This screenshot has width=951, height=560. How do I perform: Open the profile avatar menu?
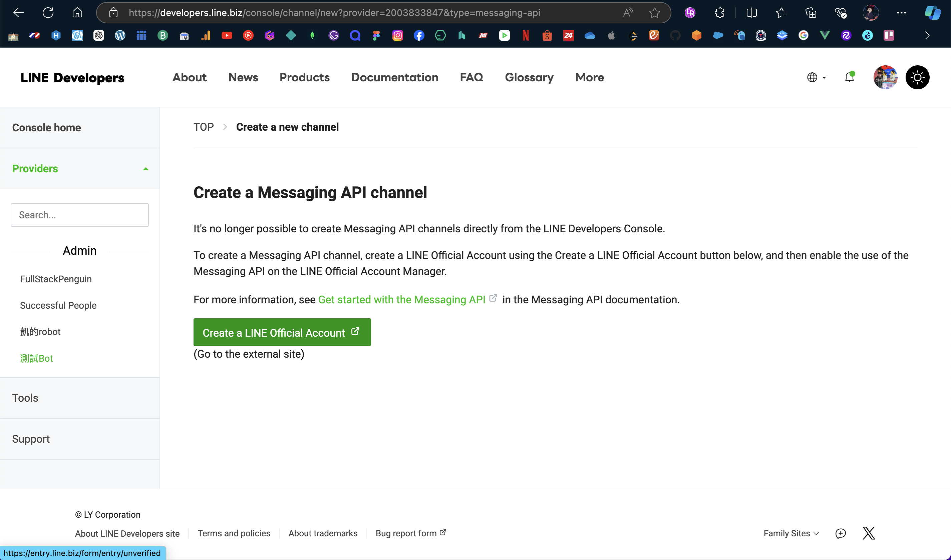tap(885, 77)
